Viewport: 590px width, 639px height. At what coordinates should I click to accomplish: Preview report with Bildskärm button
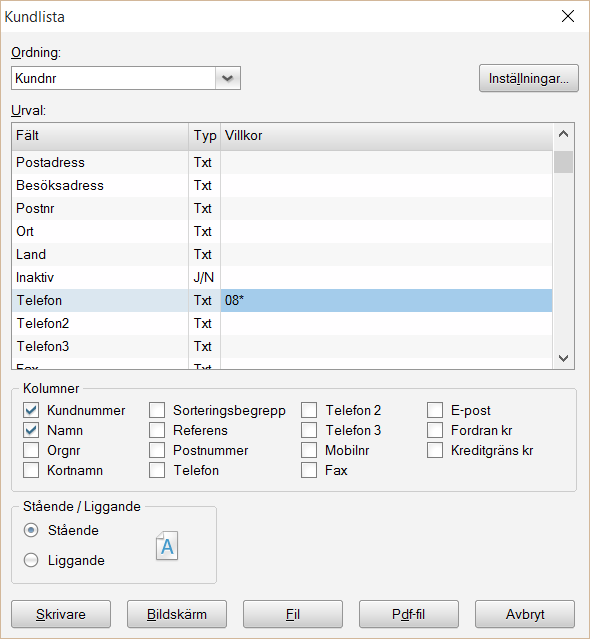tap(177, 614)
